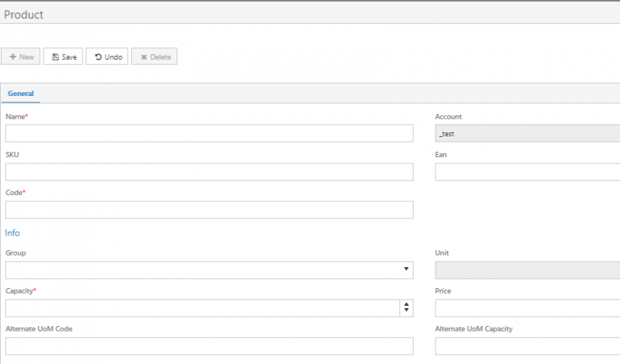Click the Ean field label
The width and height of the screenshot is (620, 364).
441,155
